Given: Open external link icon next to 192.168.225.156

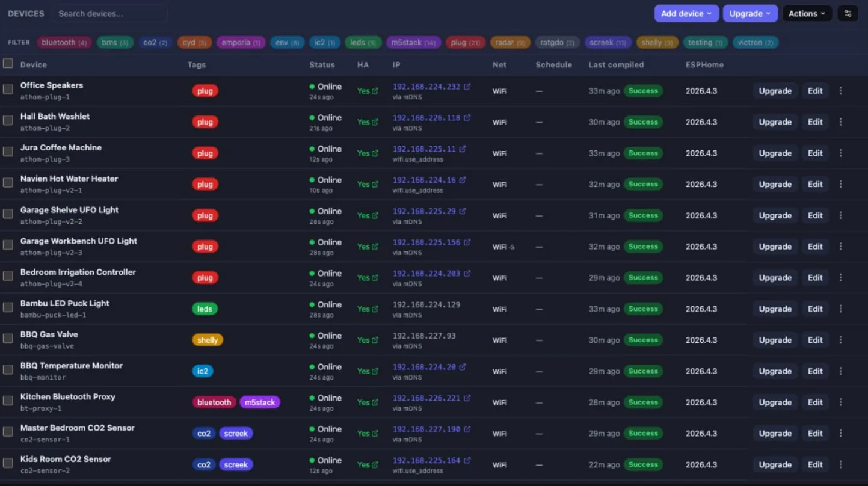Looking at the screenshot, I should (x=467, y=242).
